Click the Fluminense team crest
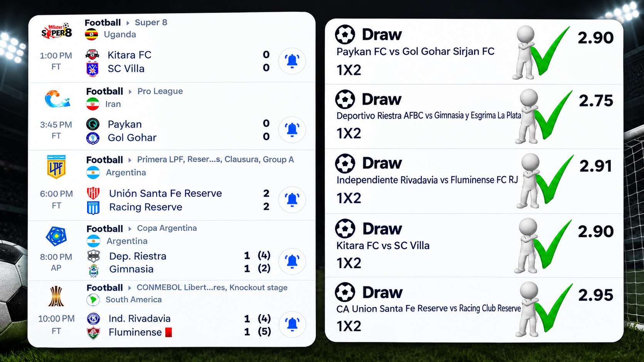This screenshot has width=644, height=362. [93, 333]
